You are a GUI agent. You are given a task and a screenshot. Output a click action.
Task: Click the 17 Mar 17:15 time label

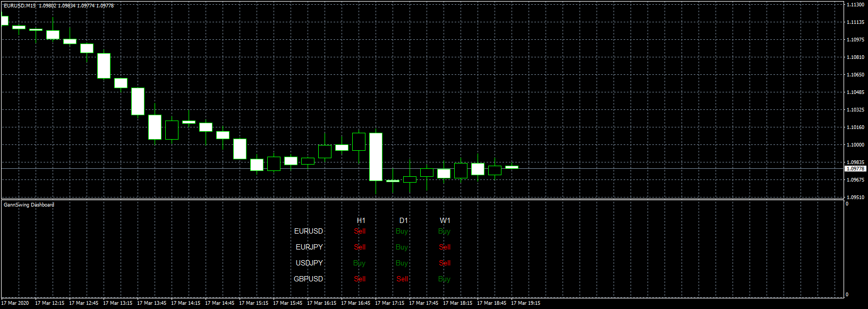pos(389,303)
